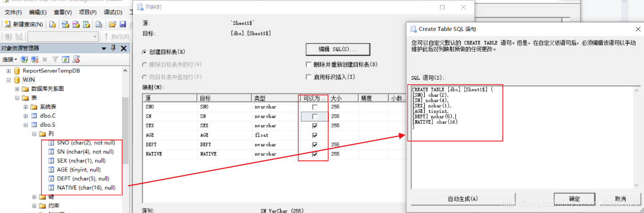Close the Create Table SQL 语句 dialog
This screenshot has width=644, height=213.
[638, 29]
